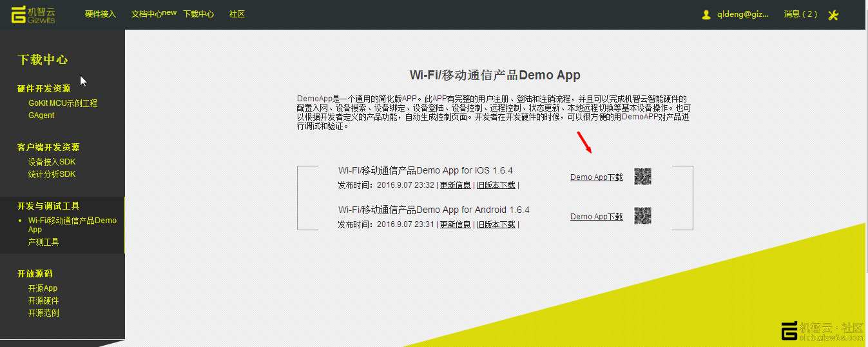
Task: Click the 2016.9.07 23:31 release time
Action: [405, 224]
